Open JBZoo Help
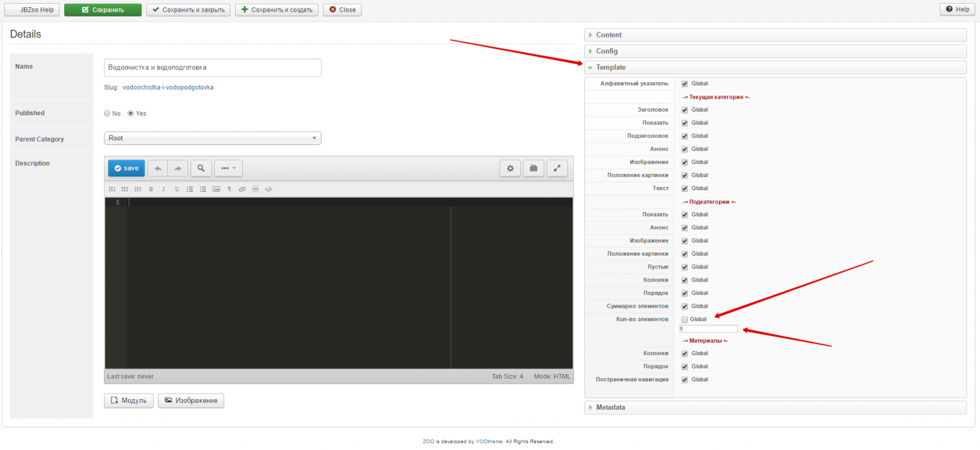Screen dimensions: 980x450 32,10
